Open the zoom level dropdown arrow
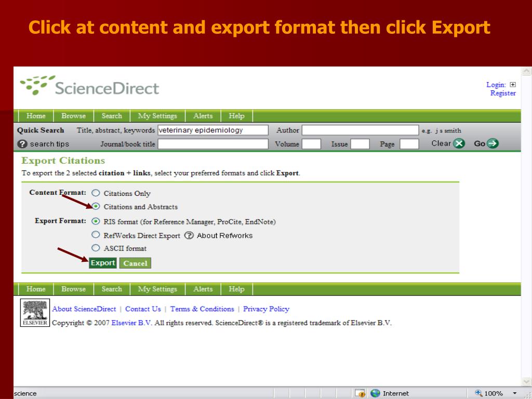The width and height of the screenshot is (532, 399). (x=515, y=394)
